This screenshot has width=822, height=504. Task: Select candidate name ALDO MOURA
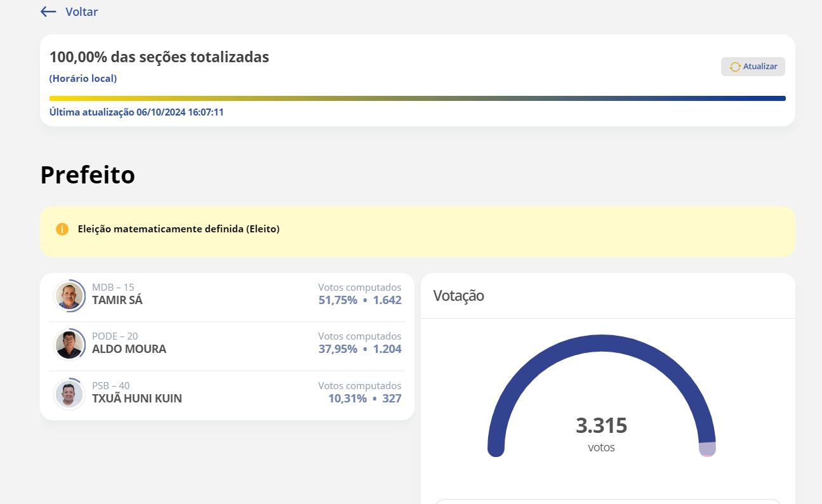(129, 349)
